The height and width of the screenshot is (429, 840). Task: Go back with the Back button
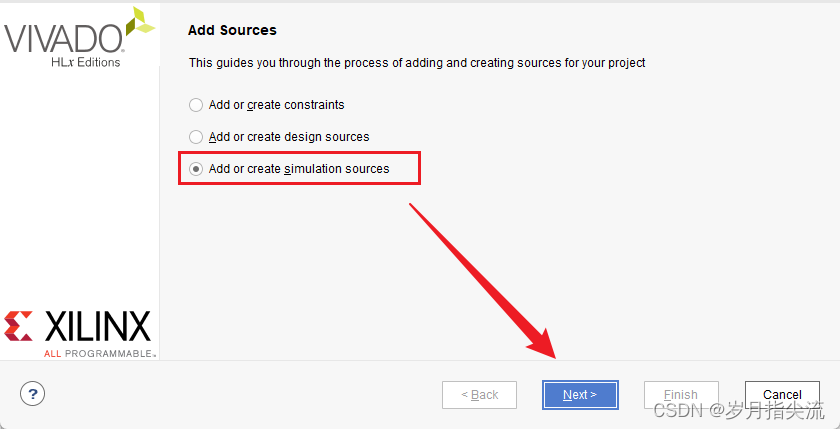(479, 395)
